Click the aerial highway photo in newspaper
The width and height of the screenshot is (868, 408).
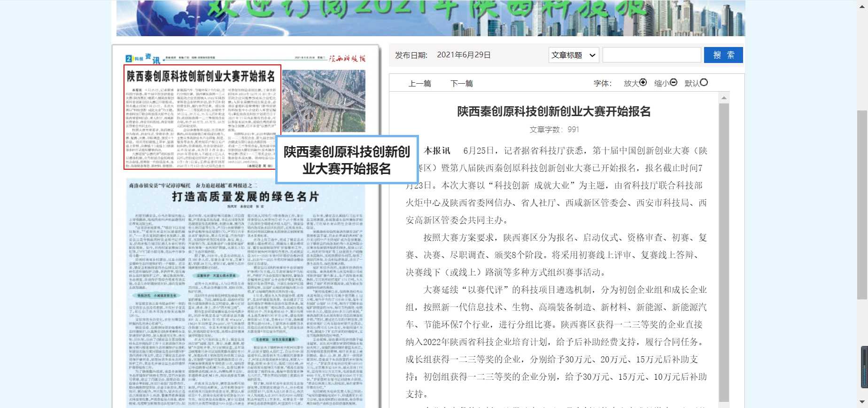pos(324,101)
